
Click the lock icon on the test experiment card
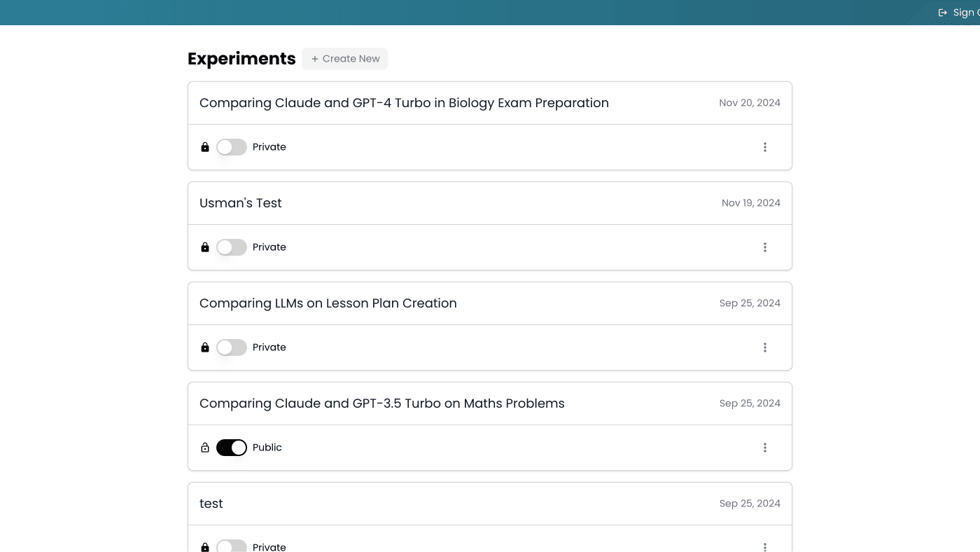tap(205, 547)
